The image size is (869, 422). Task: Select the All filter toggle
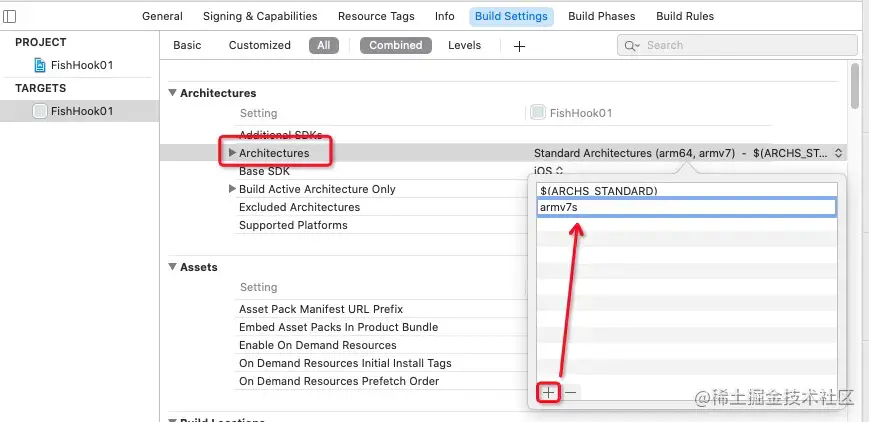324,45
